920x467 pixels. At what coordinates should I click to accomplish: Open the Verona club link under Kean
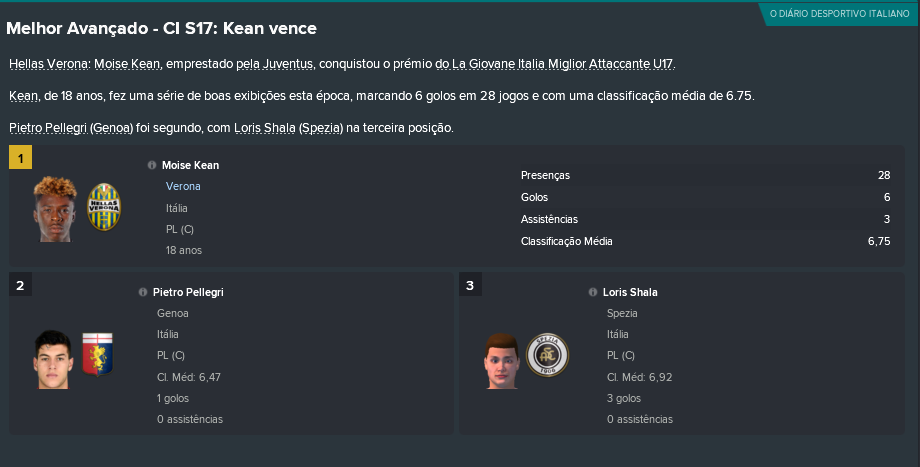183,187
